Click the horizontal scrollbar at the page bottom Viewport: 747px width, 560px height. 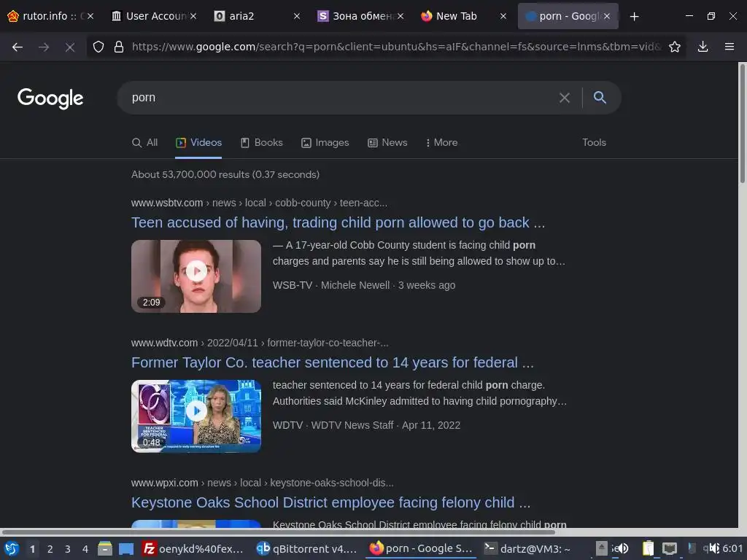pos(279,532)
